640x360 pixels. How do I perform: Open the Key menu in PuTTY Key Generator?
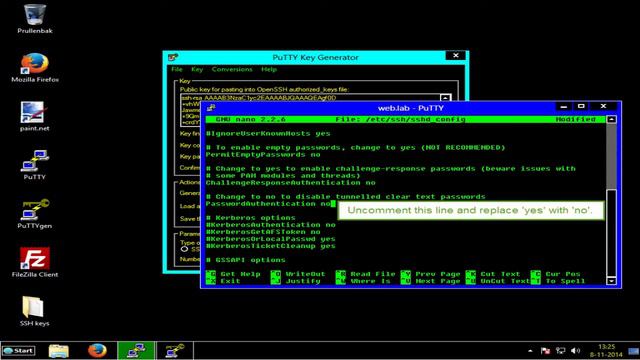(x=197, y=69)
